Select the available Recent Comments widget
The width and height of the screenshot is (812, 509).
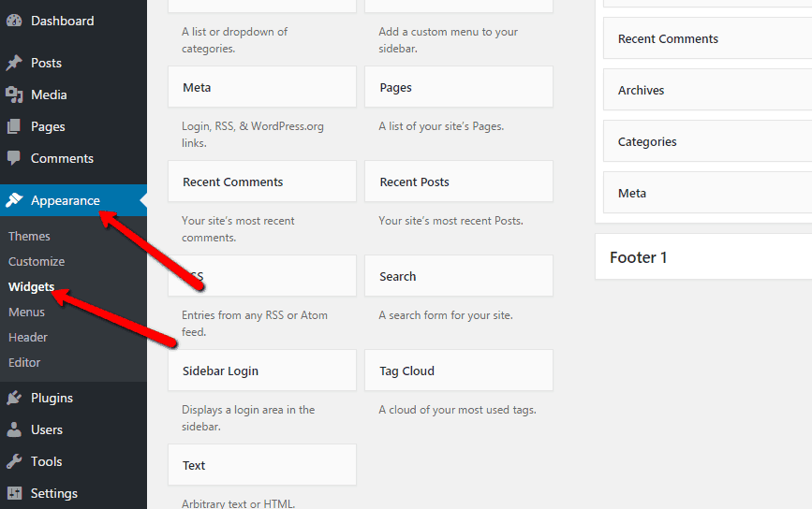click(262, 182)
